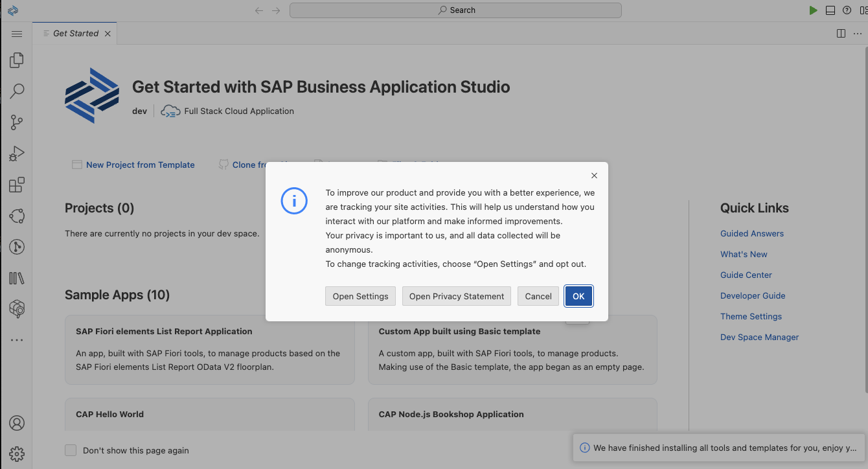Split the editor with the split icon
Viewport: 868px width, 469px height.
841,34
